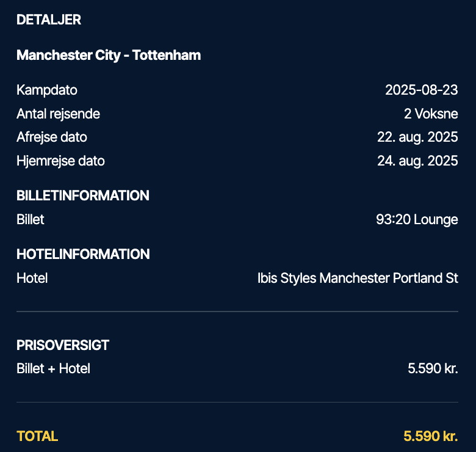Click the PRISOVERSIGT section heading
Viewport: 476px width, 452px height.
[x=63, y=345]
